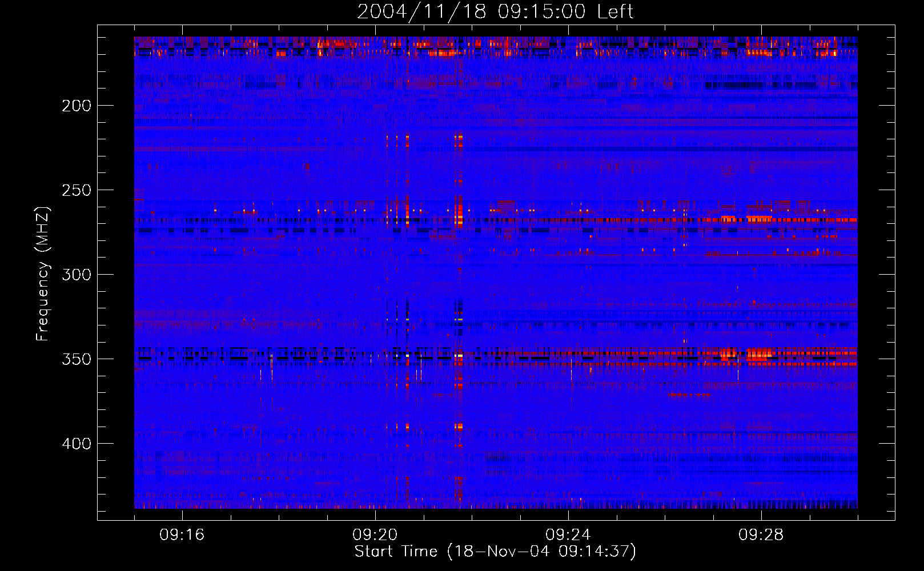The height and width of the screenshot is (571, 924).
Task: Click the "Frequency (MHZ)" axis label
Action: [43, 274]
